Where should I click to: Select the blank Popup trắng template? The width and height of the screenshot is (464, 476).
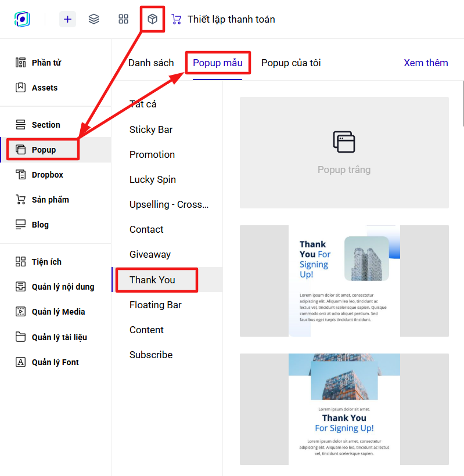pyautogui.click(x=344, y=153)
